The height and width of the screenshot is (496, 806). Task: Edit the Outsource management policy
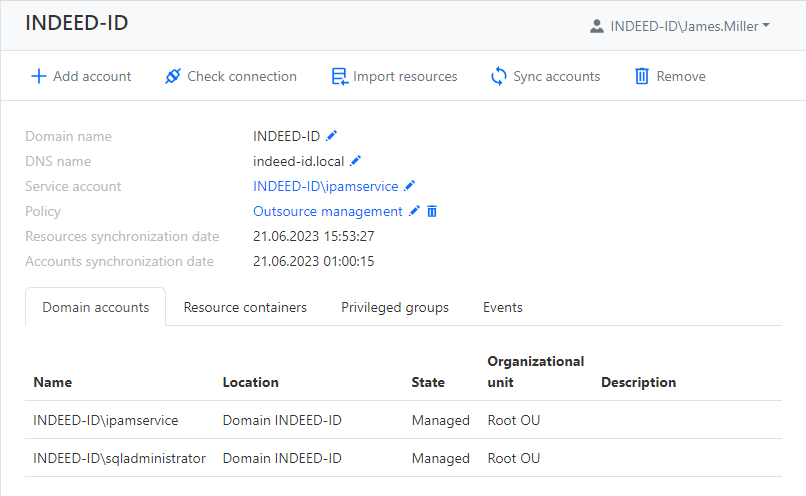coord(414,211)
